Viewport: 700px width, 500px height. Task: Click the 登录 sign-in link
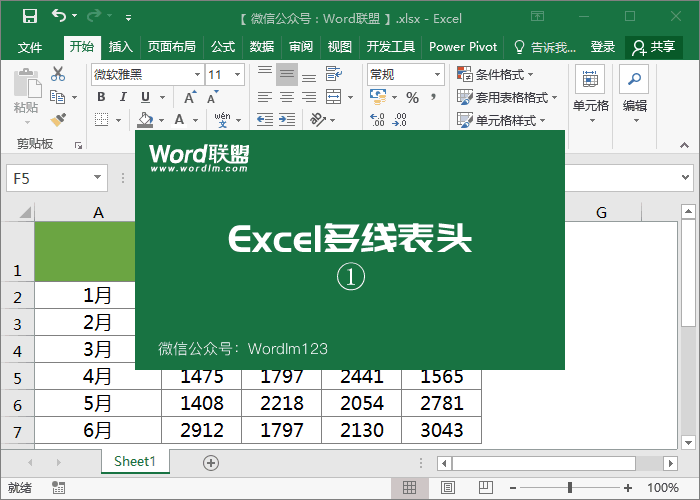pyautogui.click(x=603, y=47)
